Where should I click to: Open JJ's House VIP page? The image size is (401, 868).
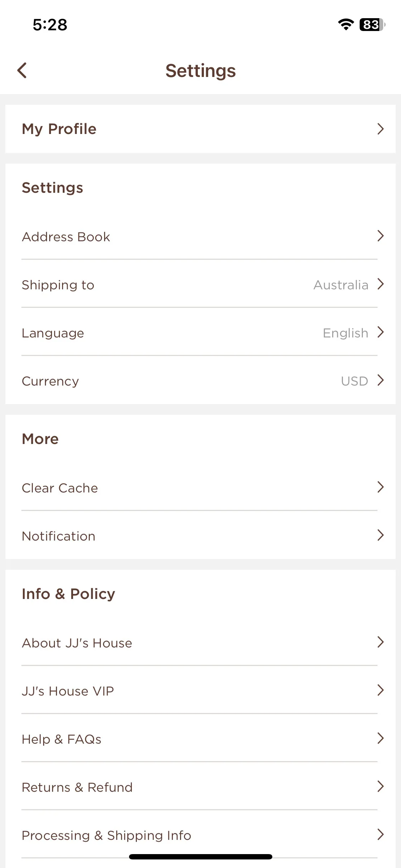coord(200,691)
